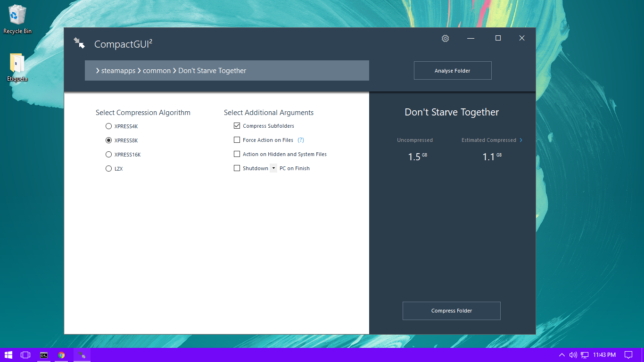Open the Shutdown action dropdown
This screenshot has height=362, width=644.
(x=273, y=168)
